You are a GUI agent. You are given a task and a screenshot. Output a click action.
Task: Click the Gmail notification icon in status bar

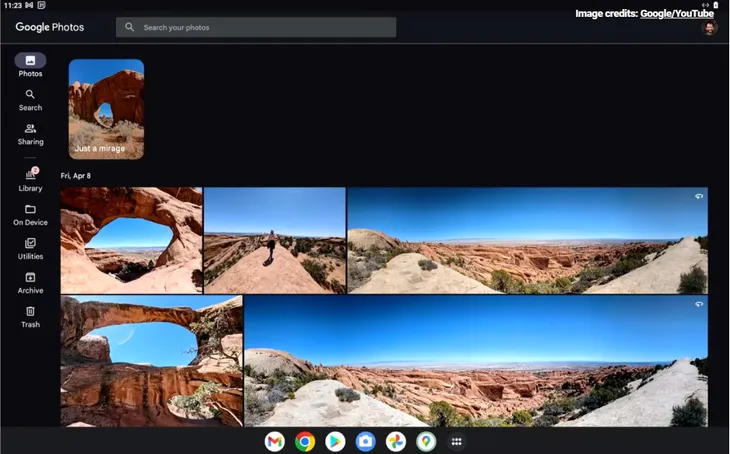coord(29,5)
